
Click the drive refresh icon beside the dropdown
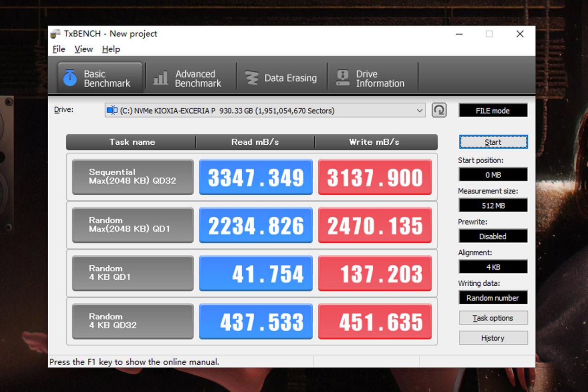(439, 110)
